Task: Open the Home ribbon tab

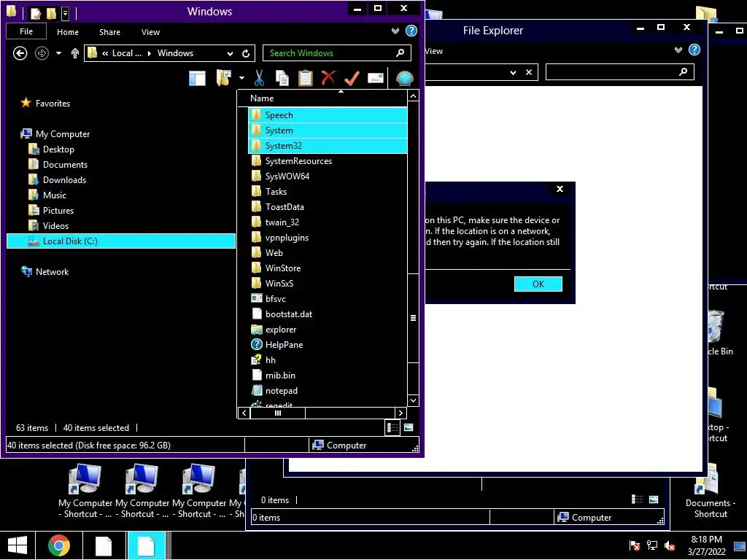Action: pyautogui.click(x=68, y=32)
